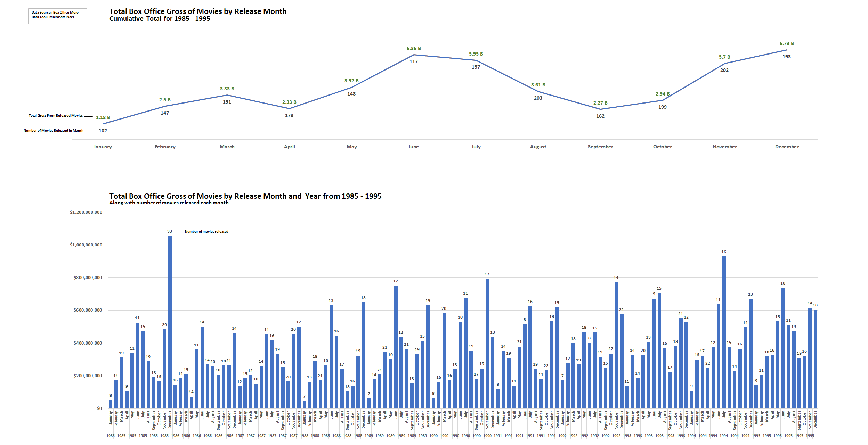This screenshot has width=868, height=445.
Task: Click the July 1994 bar labeled 16
Action: (x=724, y=332)
